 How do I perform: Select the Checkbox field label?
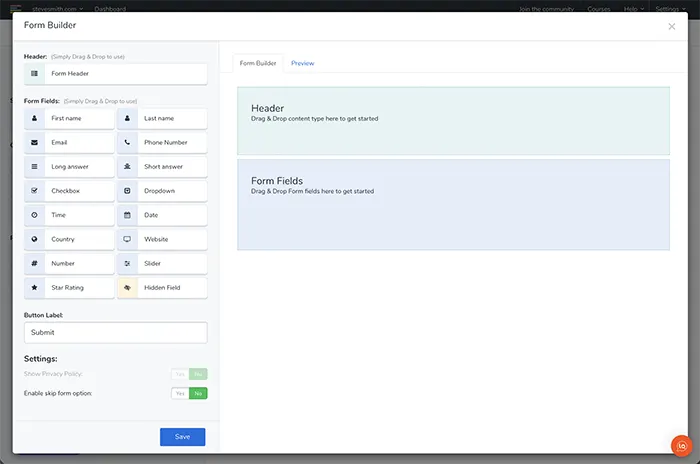pos(66,191)
